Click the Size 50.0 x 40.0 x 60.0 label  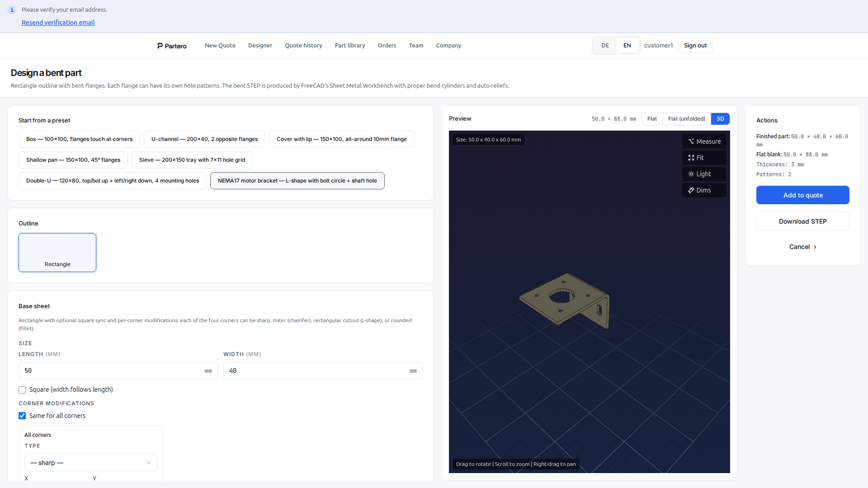coord(488,140)
